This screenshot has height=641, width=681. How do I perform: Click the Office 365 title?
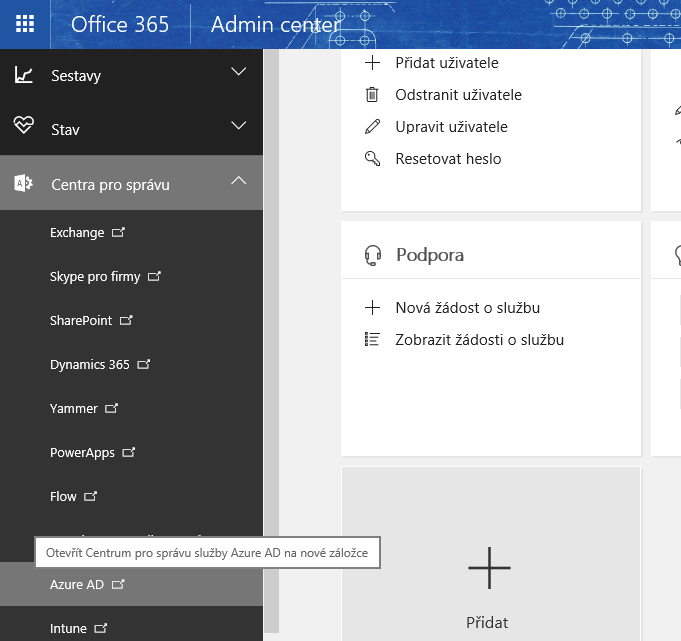120,24
